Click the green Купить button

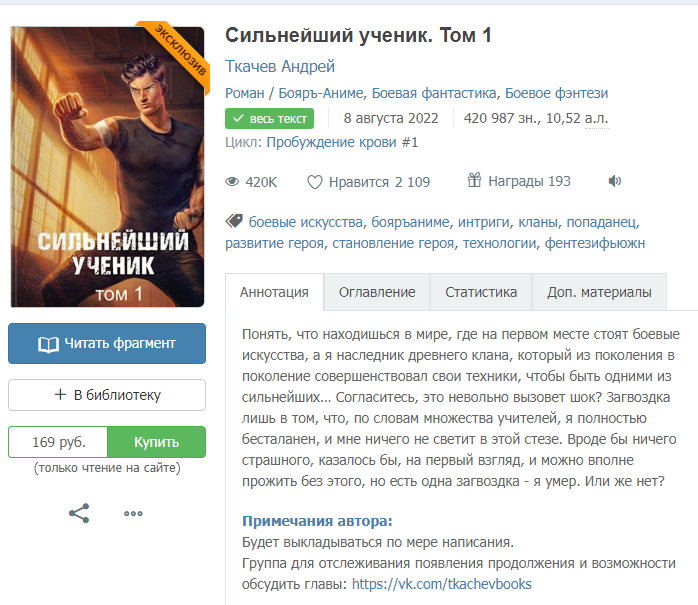tap(157, 442)
